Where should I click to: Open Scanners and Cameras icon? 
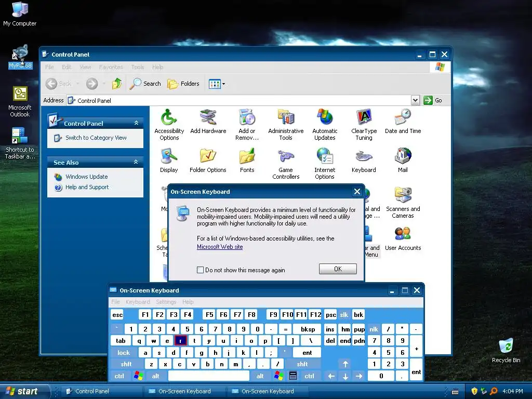403,203
